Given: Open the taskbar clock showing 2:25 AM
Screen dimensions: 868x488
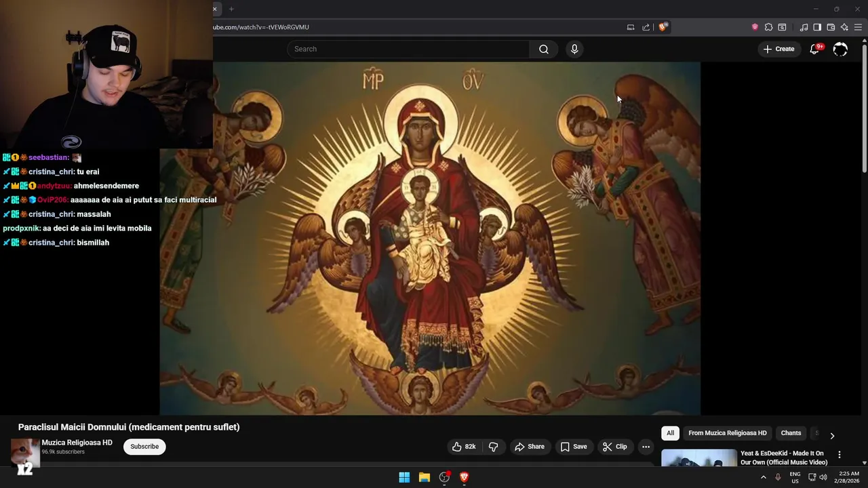Looking at the screenshot, I should point(848,477).
